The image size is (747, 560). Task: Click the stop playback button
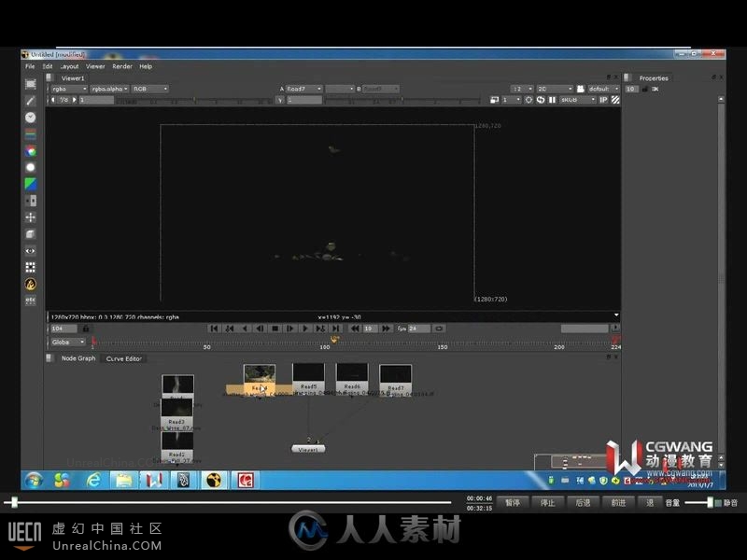click(x=275, y=329)
